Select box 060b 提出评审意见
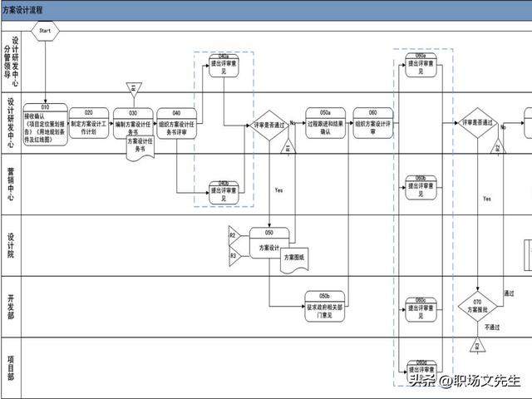 pyautogui.click(x=421, y=188)
